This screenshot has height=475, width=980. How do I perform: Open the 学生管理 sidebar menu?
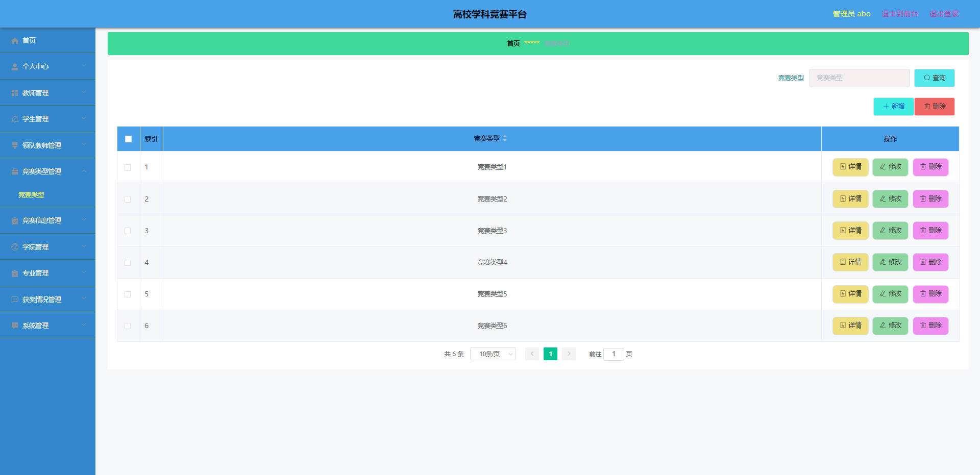(x=47, y=119)
